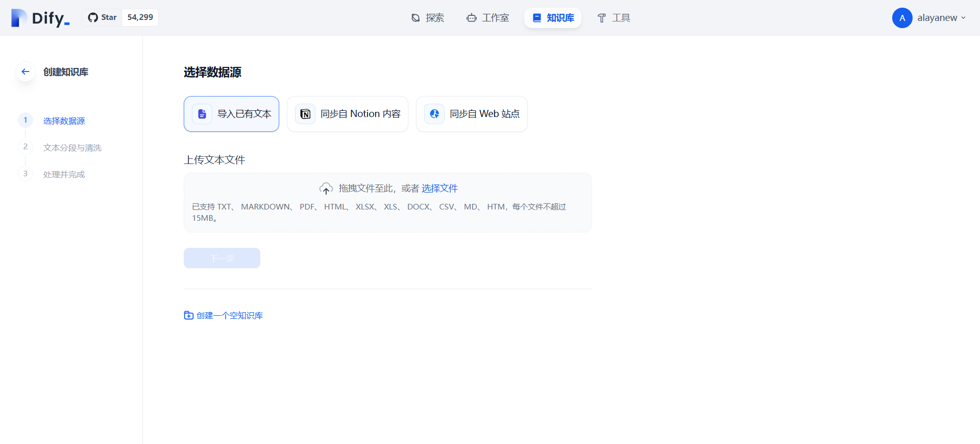Click the Web globe icon
Viewport: 980px width, 444px height.
click(x=434, y=114)
